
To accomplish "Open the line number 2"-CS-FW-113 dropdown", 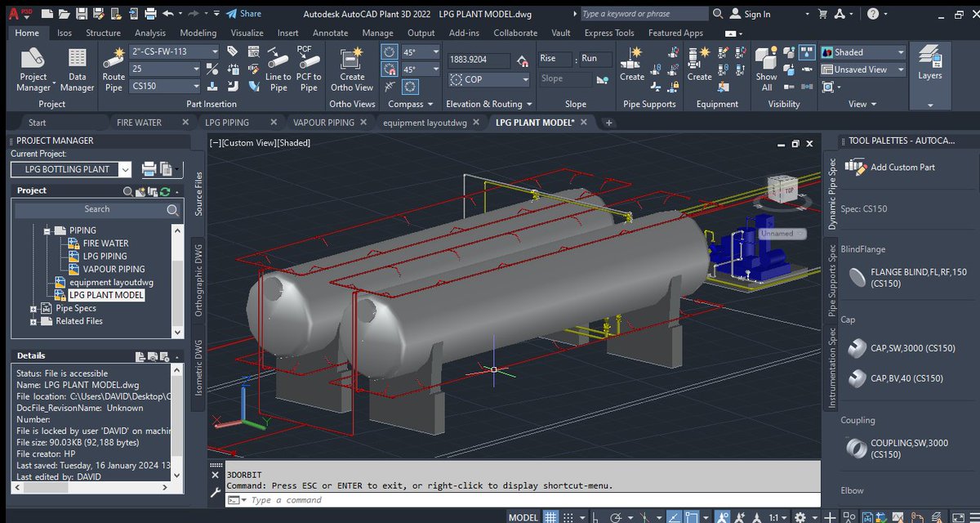I will (214, 51).
